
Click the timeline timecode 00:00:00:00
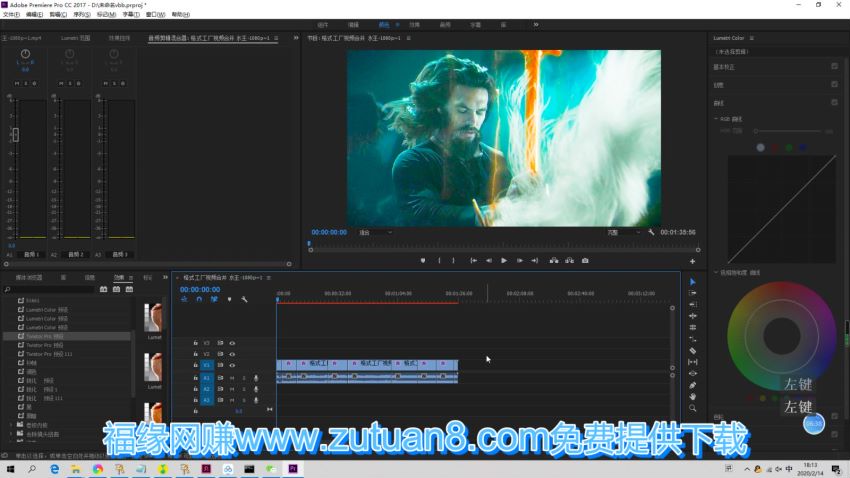(200, 289)
